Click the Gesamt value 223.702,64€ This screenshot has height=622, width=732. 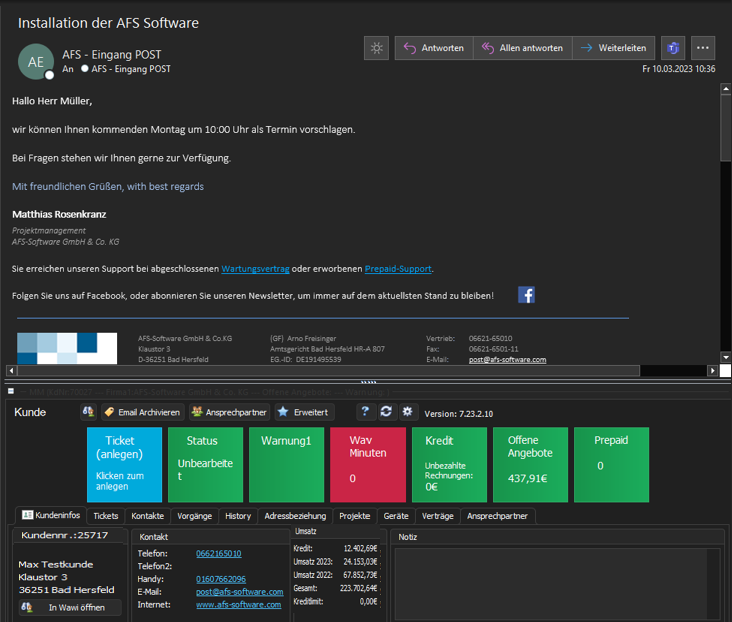click(358, 588)
